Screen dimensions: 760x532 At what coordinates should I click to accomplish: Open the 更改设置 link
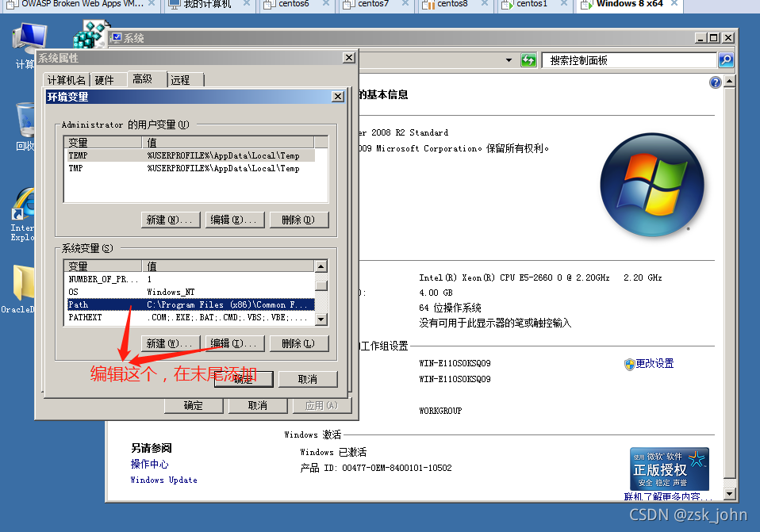pyautogui.click(x=654, y=363)
